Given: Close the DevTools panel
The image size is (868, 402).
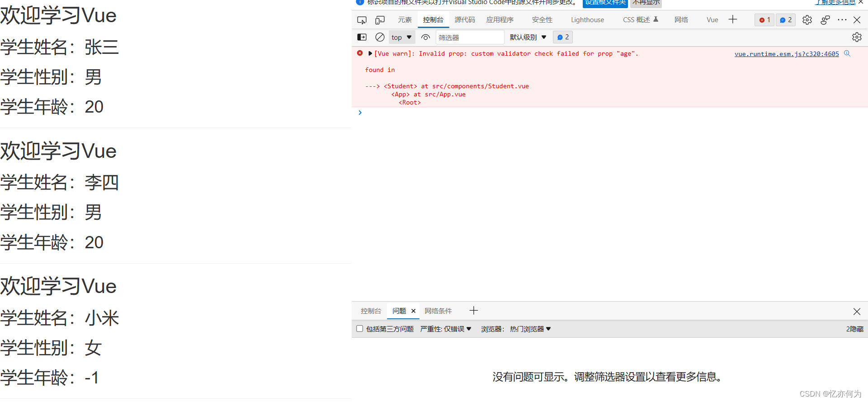Looking at the screenshot, I should tap(857, 20).
